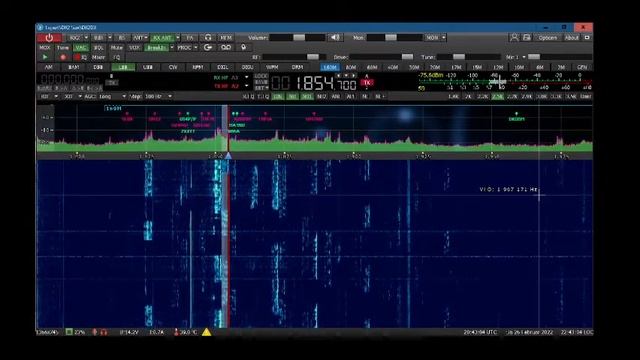The height and width of the screenshot is (360, 640).
Task: Toggle the LOCK button beside frequency
Action: pyautogui.click(x=261, y=76)
